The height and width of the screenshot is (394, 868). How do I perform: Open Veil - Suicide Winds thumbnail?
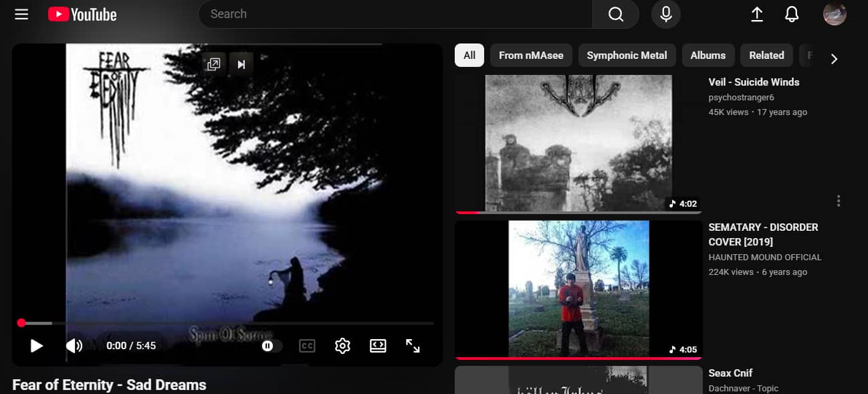click(578, 144)
